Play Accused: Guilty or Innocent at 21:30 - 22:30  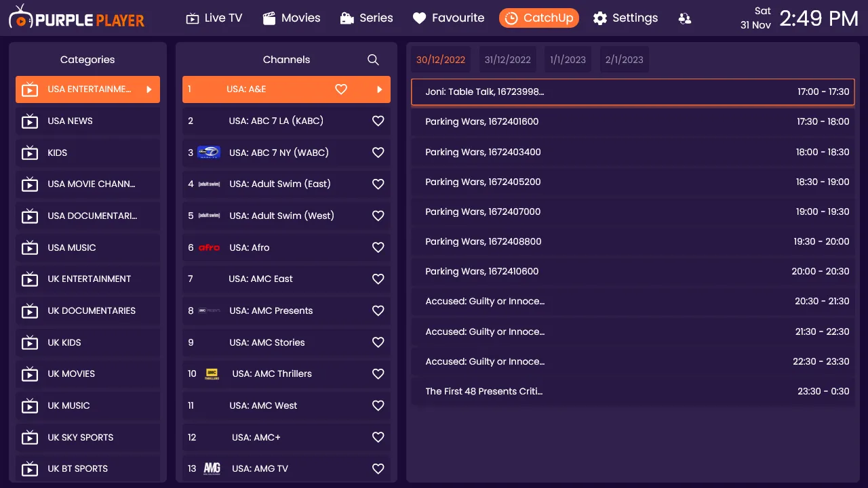point(633,331)
